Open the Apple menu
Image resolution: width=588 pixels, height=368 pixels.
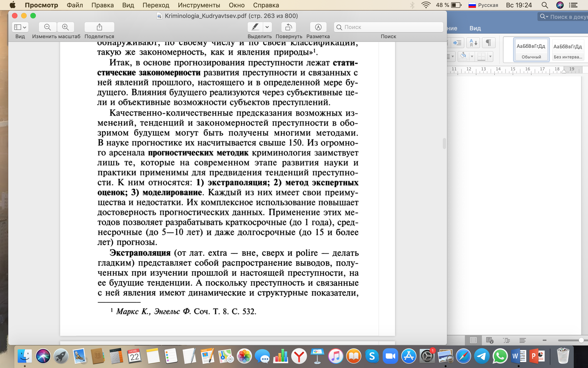point(12,5)
